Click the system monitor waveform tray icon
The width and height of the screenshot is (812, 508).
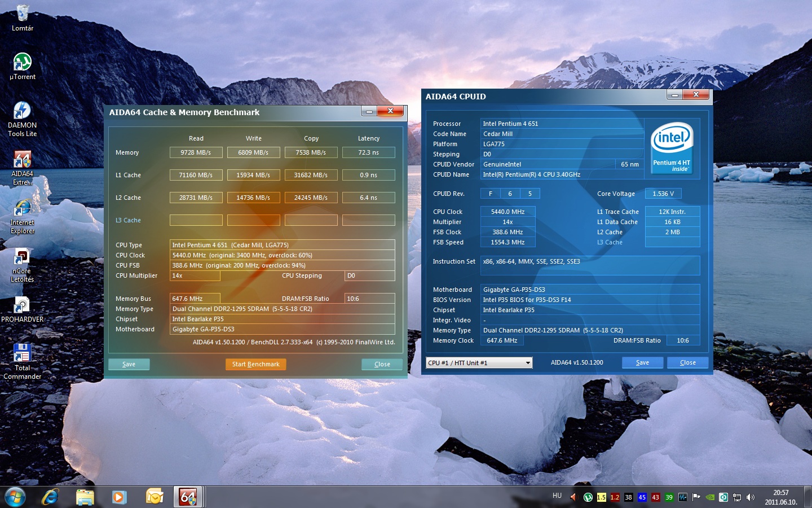[683, 497]
